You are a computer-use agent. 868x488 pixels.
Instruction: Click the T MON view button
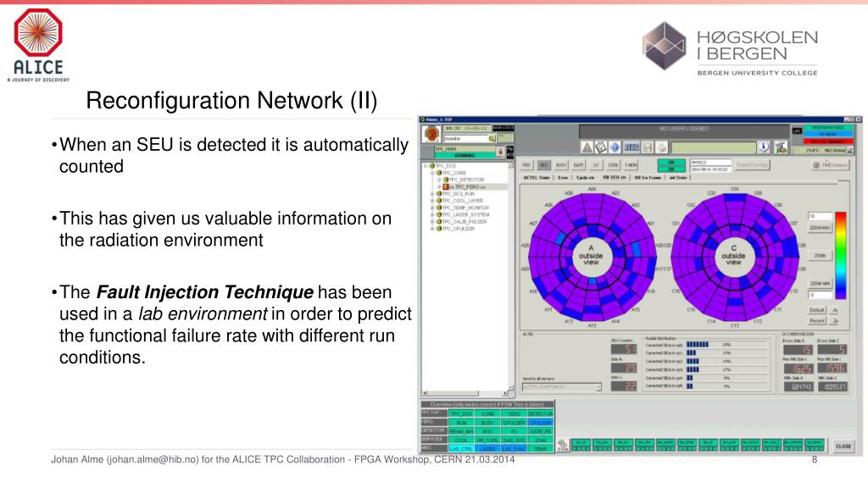tap(631, 165)
